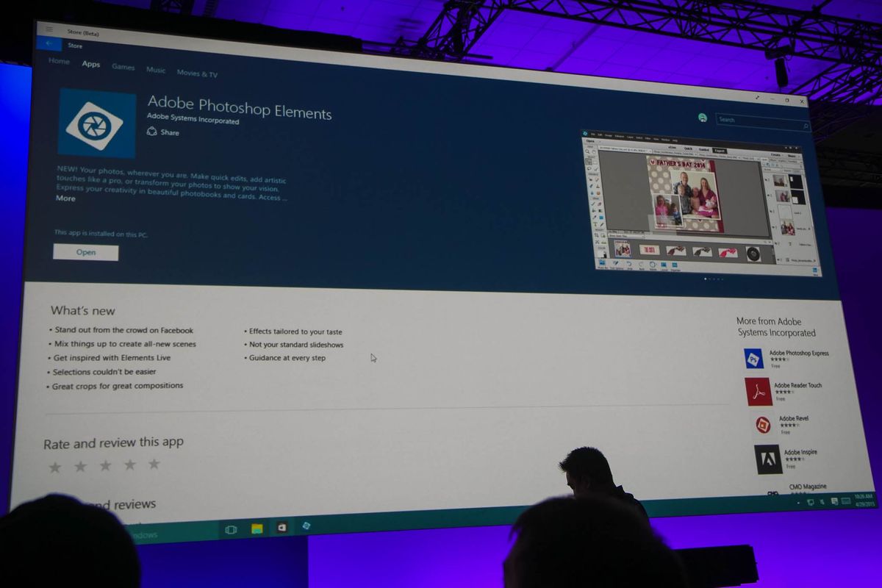Screen dimensions: 882x588
Task: Click the Open button to launch the app
Action: pos(85,252)
